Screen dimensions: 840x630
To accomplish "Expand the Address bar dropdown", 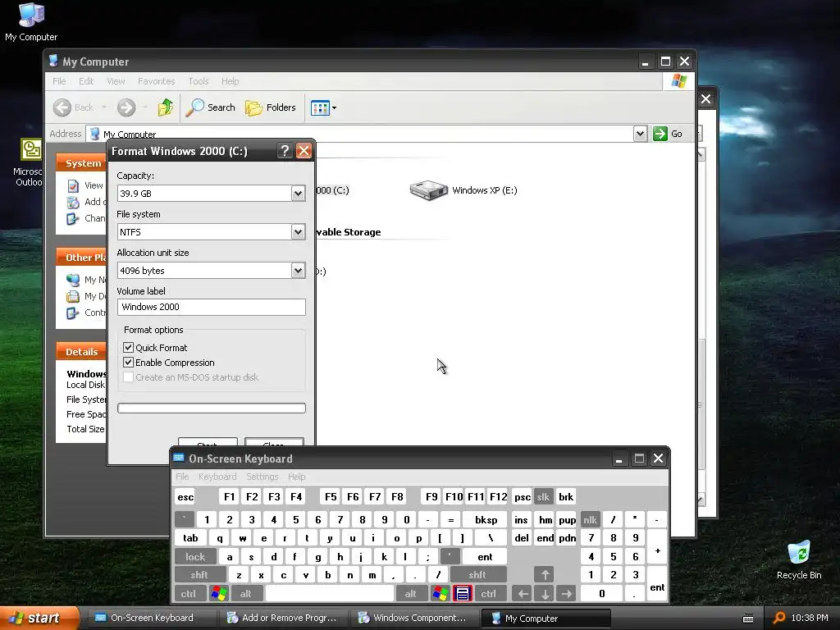I will pyautogui.click(x=640, y=134).
